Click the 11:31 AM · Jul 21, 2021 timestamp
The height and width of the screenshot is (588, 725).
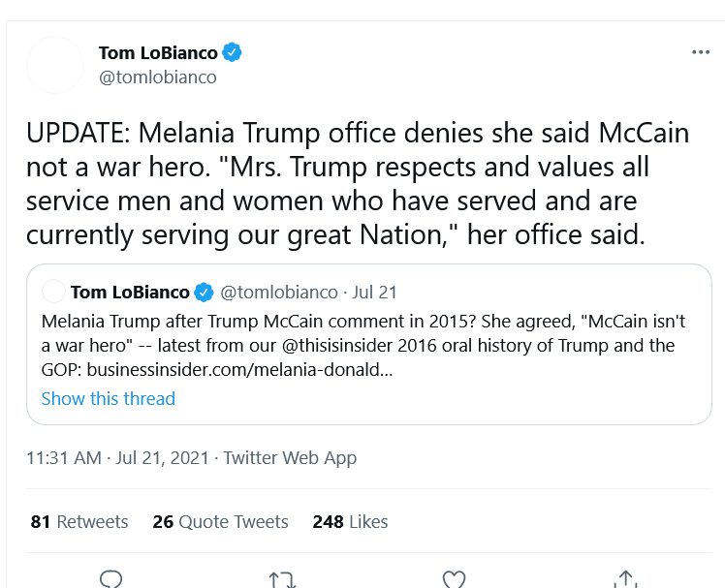click(117, 457)
